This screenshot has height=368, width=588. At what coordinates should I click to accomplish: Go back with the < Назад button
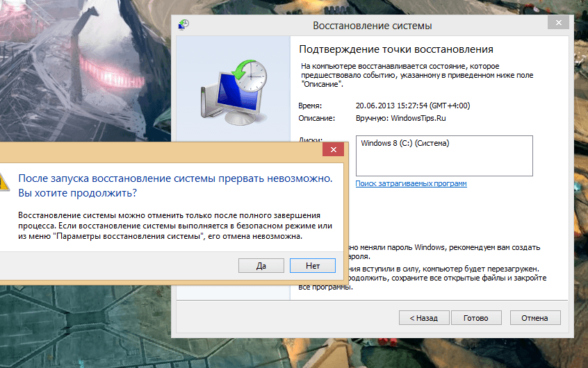[424, 318]
